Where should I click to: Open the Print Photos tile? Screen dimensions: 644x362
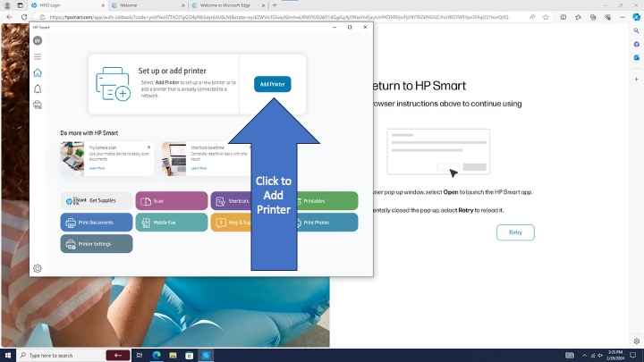(327, 223)
